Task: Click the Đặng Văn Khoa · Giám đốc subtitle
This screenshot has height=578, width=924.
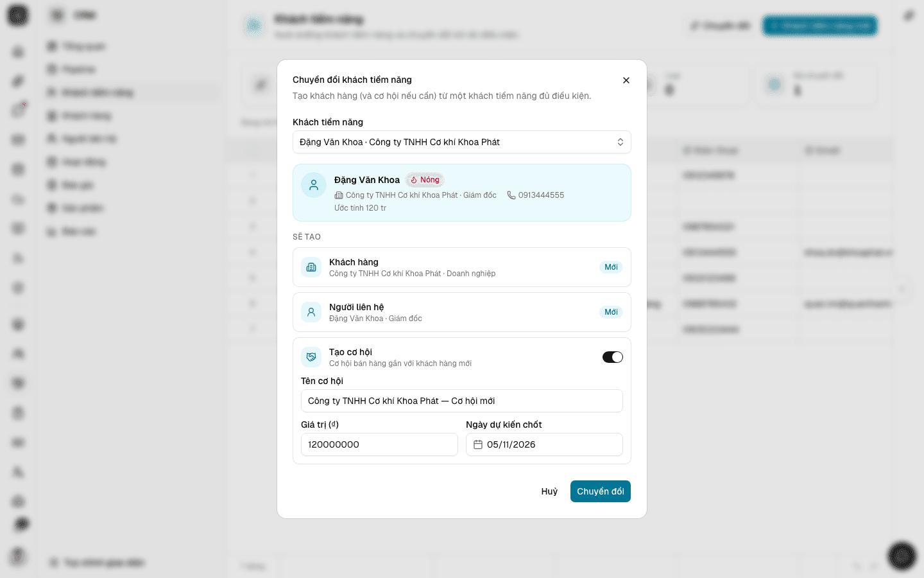Action: tap(375, 319)
